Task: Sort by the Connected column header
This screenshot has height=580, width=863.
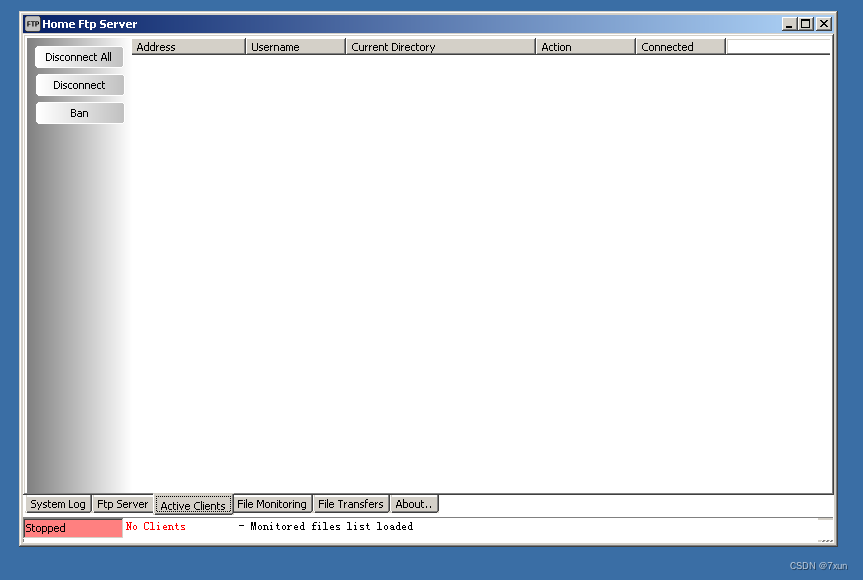Action: pos(679,46)
